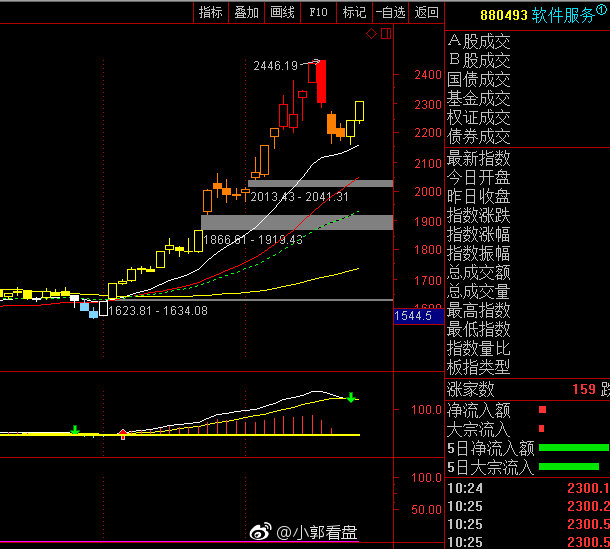Click the red diamond icon above chart
This screenshot has width=610, height=549.
[x=371, y=34]
